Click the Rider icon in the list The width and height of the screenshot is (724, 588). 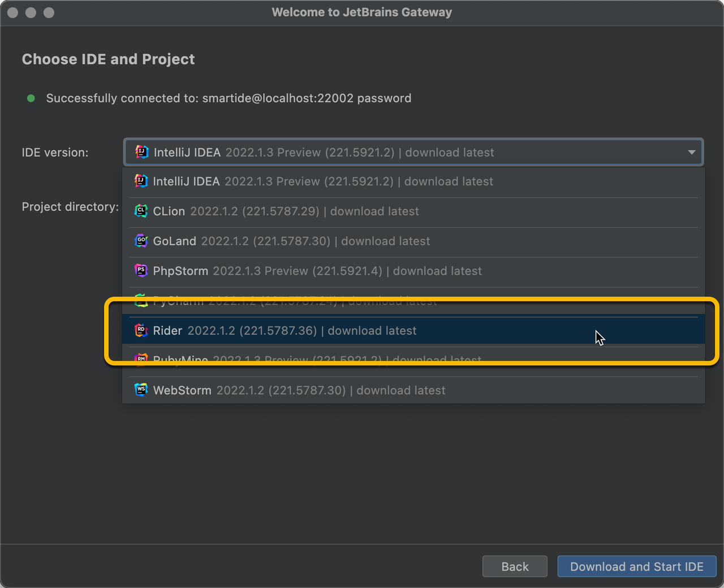141,330
